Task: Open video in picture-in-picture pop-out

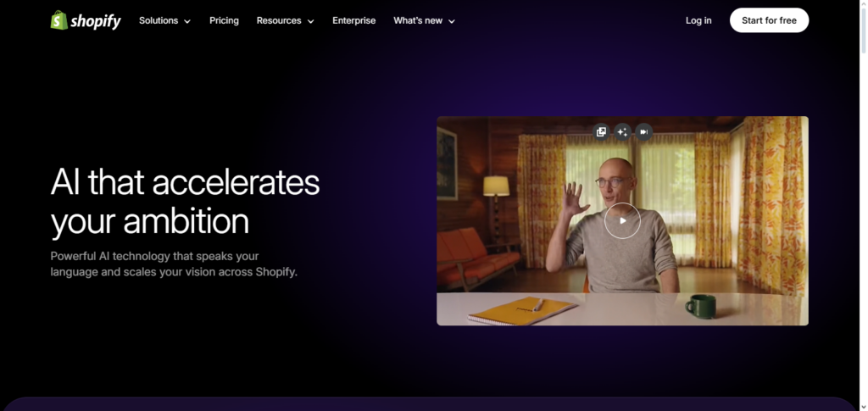Action: point(601,131)
